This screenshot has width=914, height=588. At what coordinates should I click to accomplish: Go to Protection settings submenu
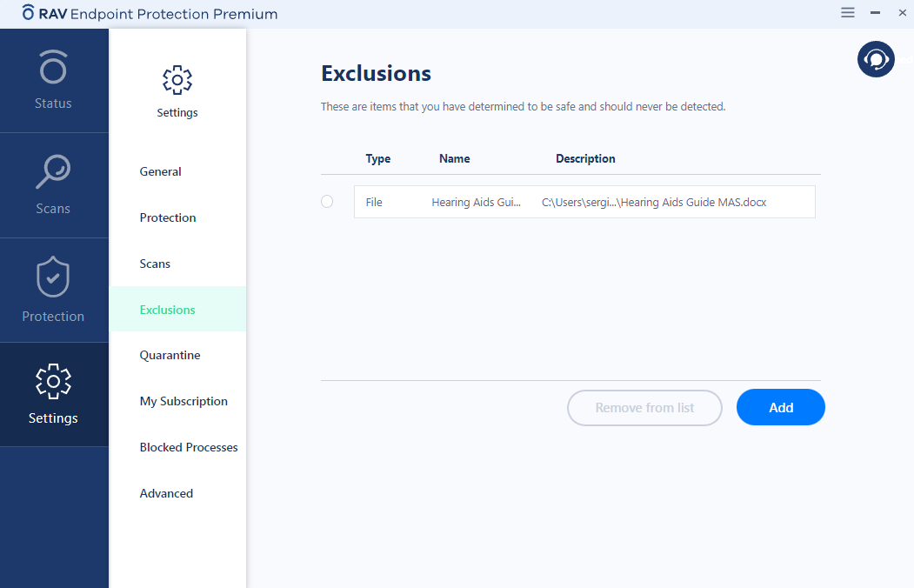pyautogui.click(x=168, y=218)
